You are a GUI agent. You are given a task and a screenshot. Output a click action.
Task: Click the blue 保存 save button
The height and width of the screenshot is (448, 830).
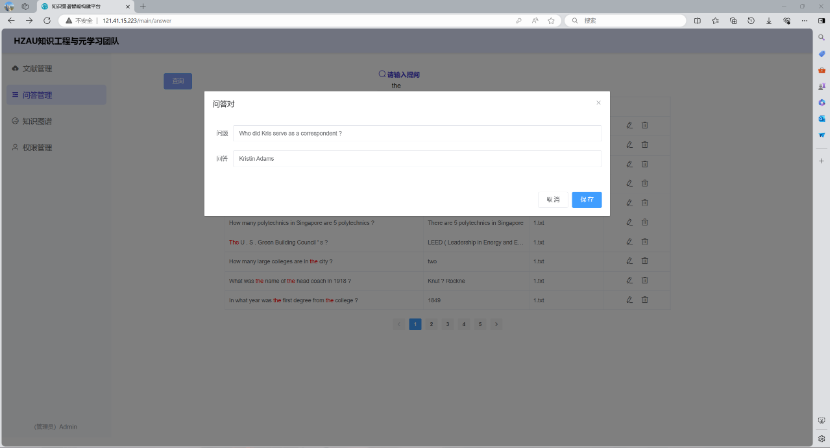click(586, 199)
